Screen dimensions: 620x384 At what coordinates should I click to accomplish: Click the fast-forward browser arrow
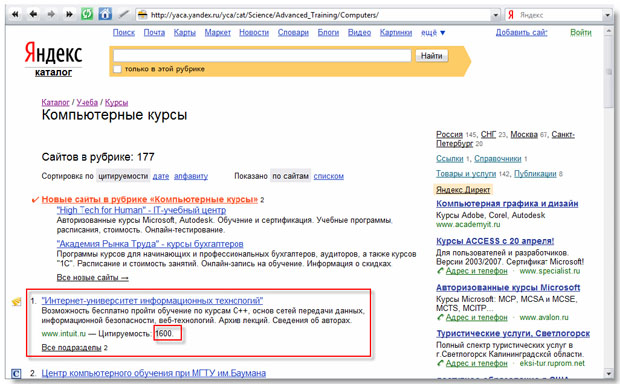pyautogui.click(x=69, y=15)
